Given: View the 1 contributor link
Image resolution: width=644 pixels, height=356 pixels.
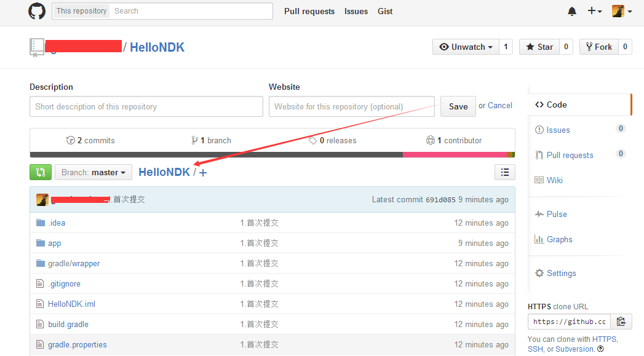Looking at the screenshot, I should click(x=454, y=140).
